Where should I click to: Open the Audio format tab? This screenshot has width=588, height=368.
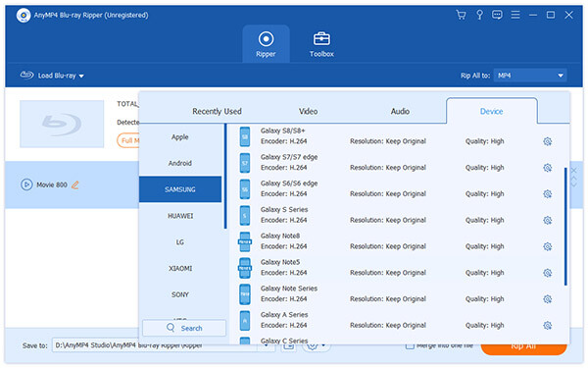tap(400, 112)
